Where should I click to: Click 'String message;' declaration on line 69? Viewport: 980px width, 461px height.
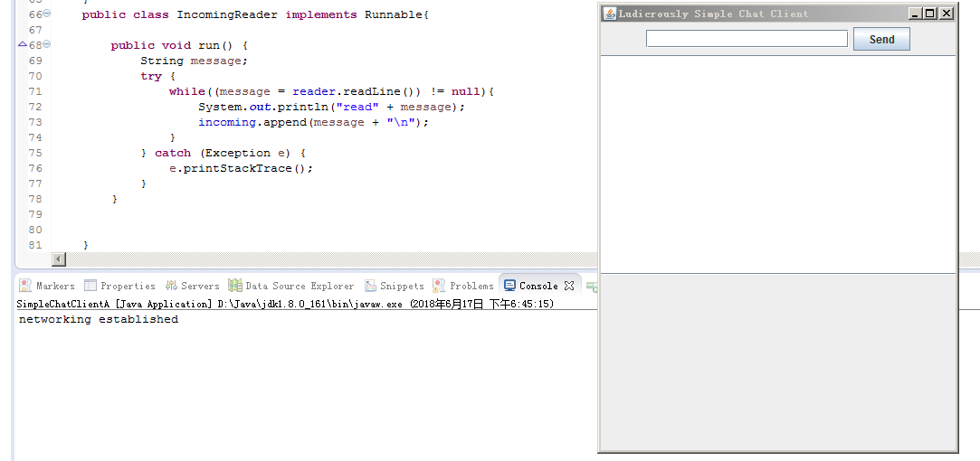(x=195, y=61)
